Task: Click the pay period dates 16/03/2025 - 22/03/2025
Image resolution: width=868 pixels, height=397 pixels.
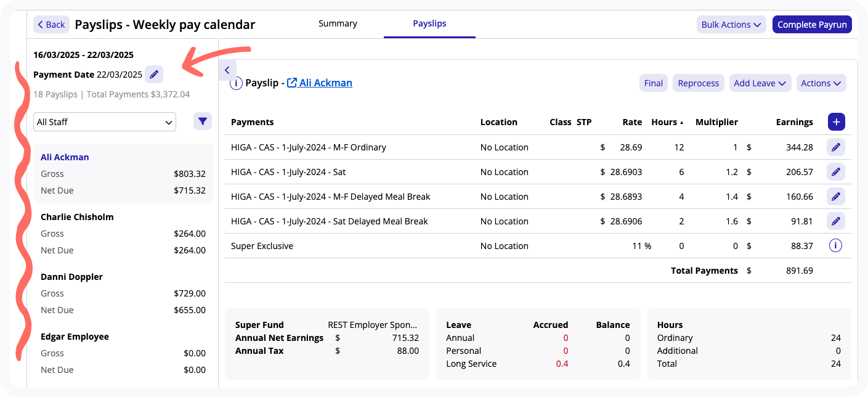Action: pyautogui.click(x=84, y=55)
